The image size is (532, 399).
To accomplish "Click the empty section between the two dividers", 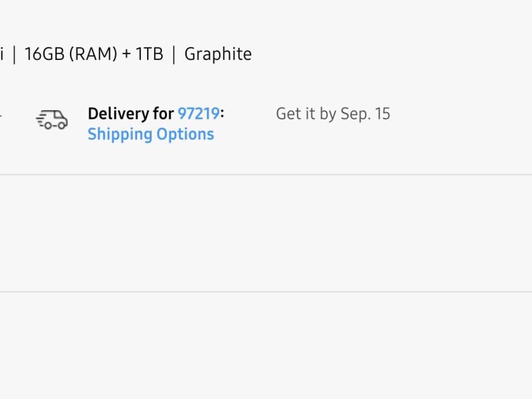I will (x=266, y=233).
